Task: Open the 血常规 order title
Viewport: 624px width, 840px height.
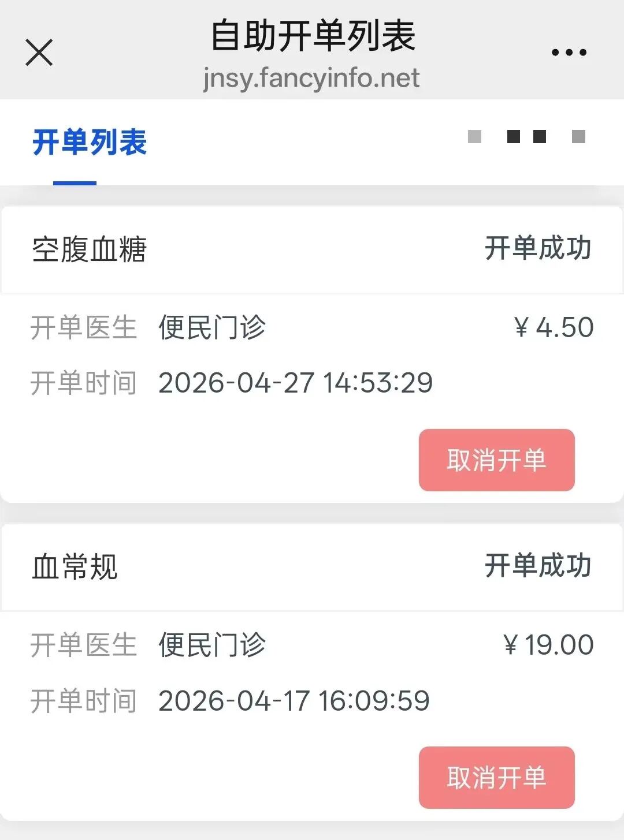Action: pos(75,566)
